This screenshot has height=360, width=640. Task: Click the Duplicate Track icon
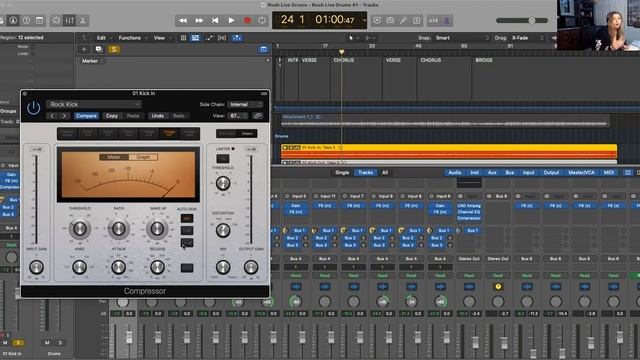[99, 49]
